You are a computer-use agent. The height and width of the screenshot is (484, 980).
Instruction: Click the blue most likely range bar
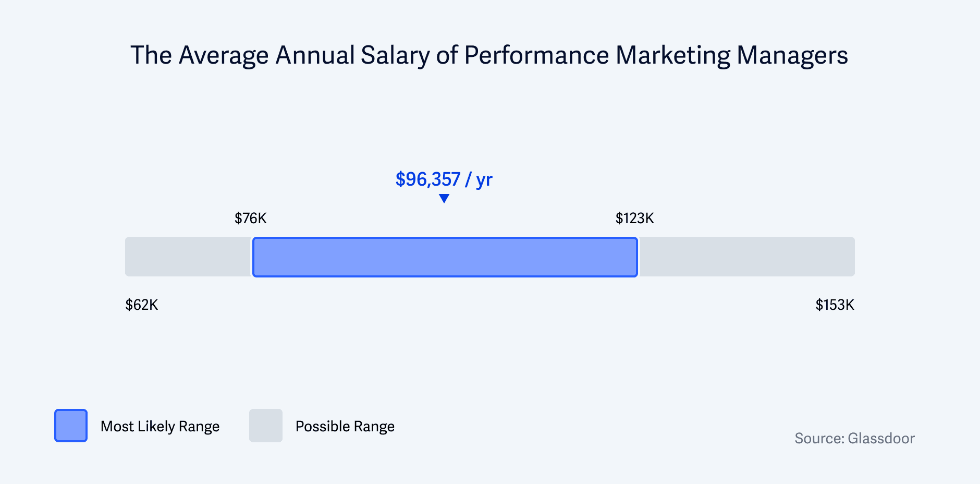(445, 257)
